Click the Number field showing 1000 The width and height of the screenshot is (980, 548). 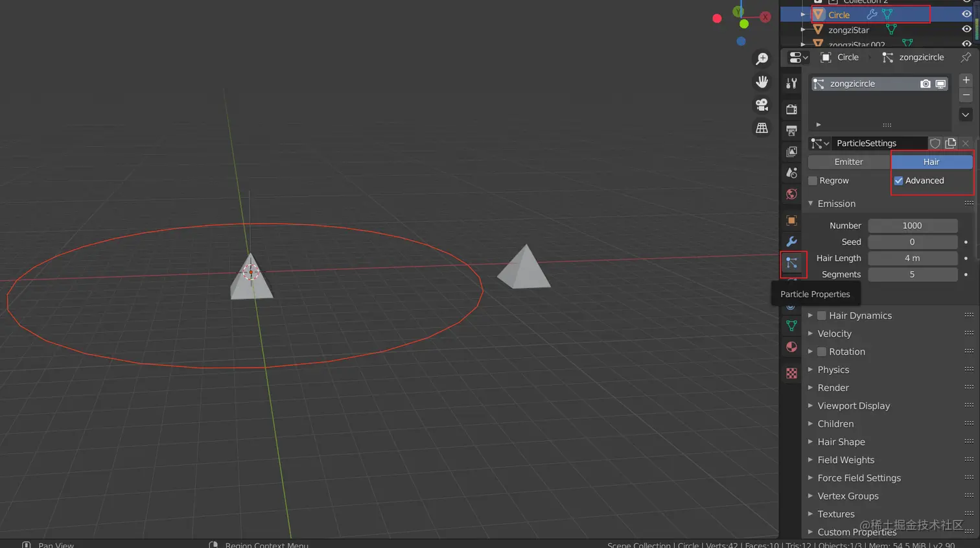click(913, 226)
